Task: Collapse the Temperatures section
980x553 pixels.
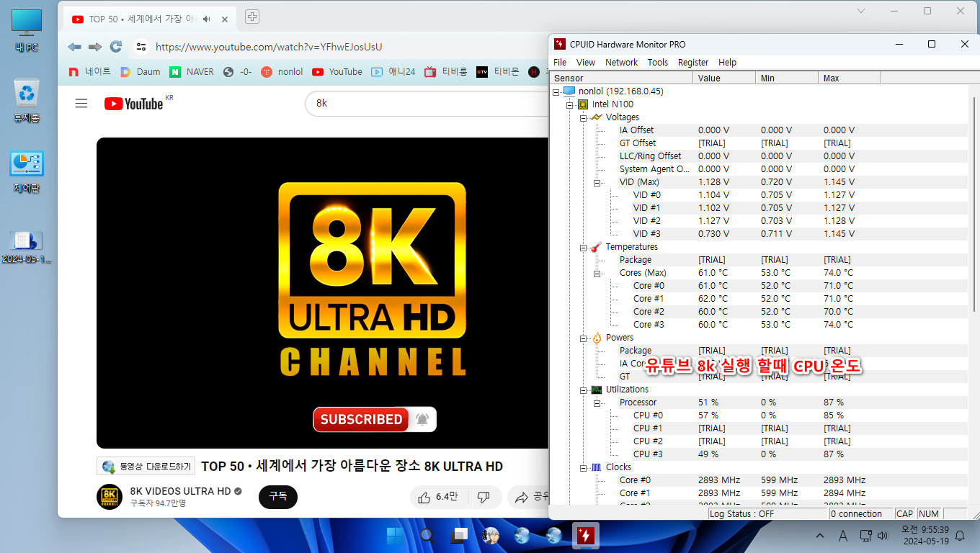Action: coord(584,247)
